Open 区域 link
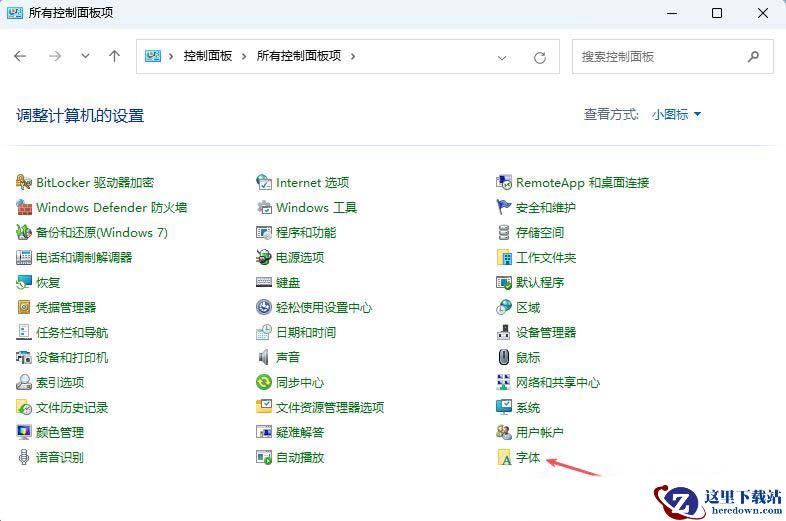Image resolution: width=786 pixels, height=521 pixels. pyautogui.click(x=528, y=307)
